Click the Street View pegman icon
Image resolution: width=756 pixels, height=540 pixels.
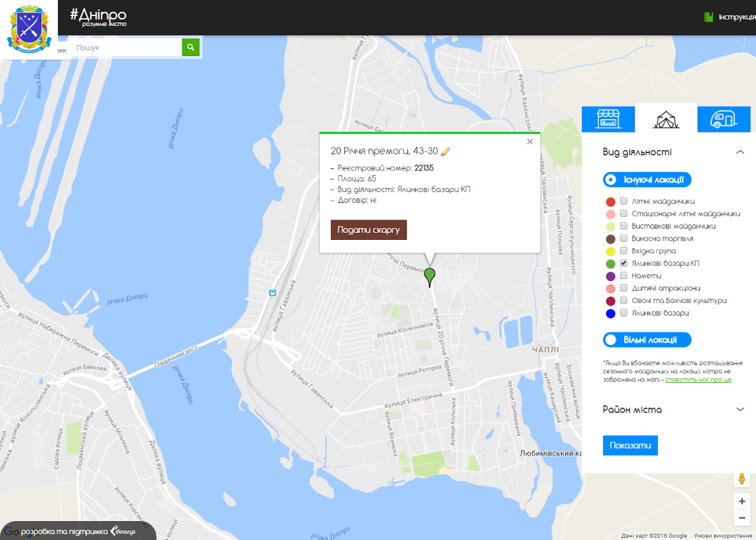(741, 479)
